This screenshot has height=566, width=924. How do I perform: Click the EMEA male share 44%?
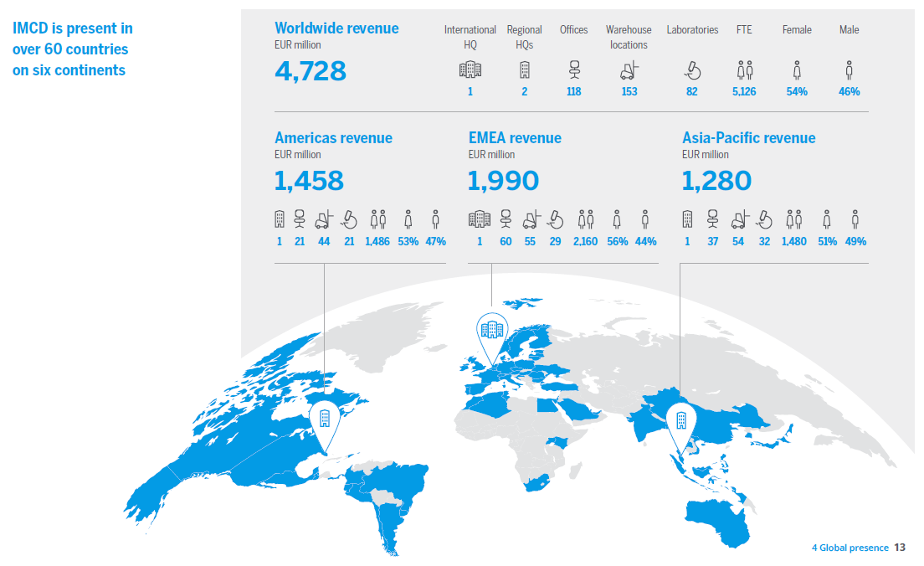[x=646, y=241]
